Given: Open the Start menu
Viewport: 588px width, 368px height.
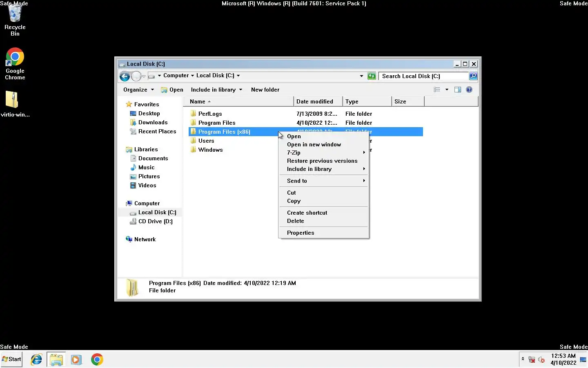Looking at the screenshot, I should coord(11,359).
